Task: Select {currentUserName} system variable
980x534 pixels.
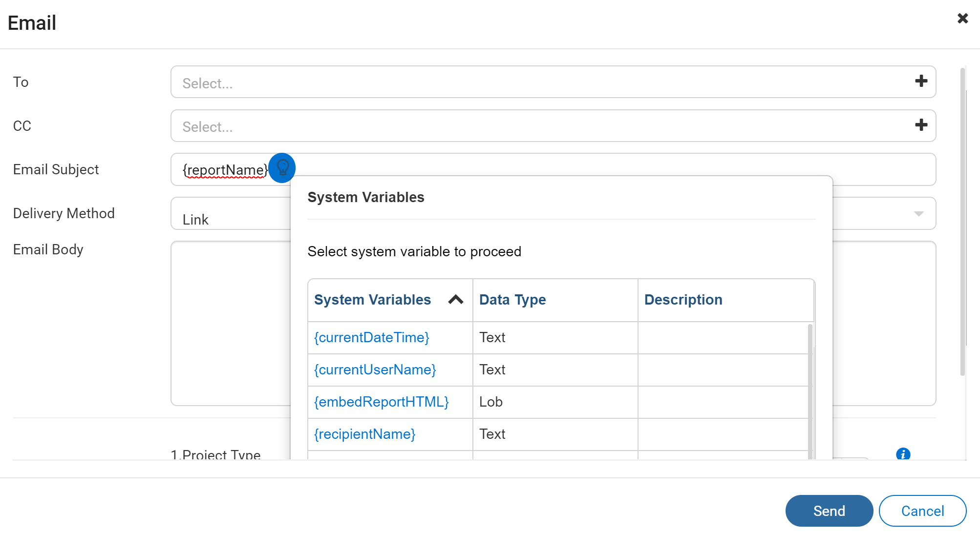Action: tap(375, 370)
